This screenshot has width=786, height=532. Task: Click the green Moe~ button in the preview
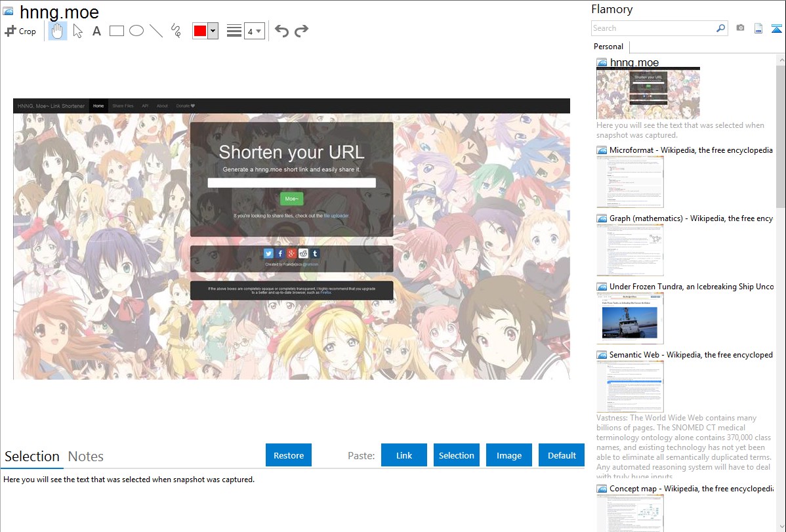pyautogui.click(x=291, y=199)
